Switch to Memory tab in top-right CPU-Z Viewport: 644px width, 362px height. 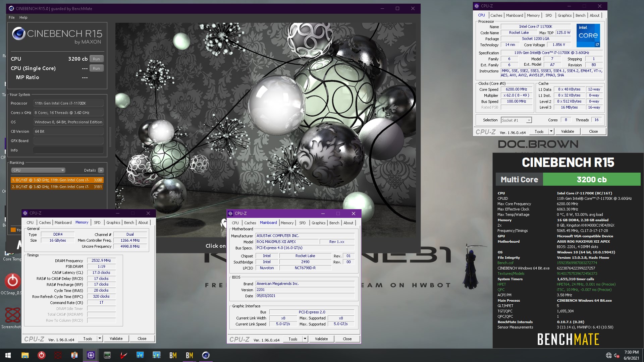[533, 15]
